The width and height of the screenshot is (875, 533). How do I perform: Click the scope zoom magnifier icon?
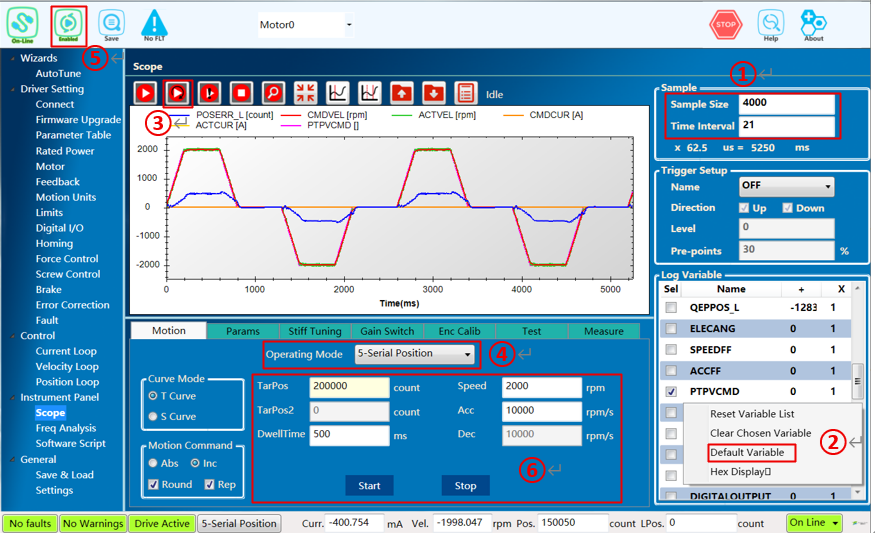(x=273, y=93)
